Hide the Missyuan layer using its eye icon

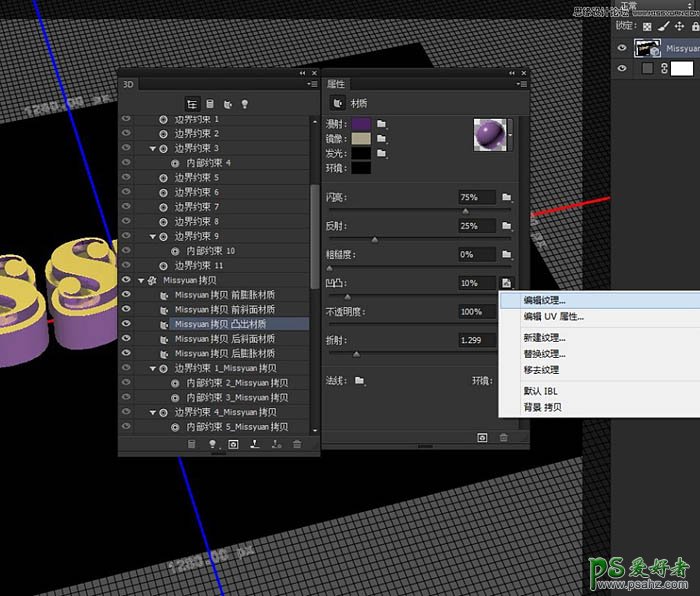(x=623, y=47)
